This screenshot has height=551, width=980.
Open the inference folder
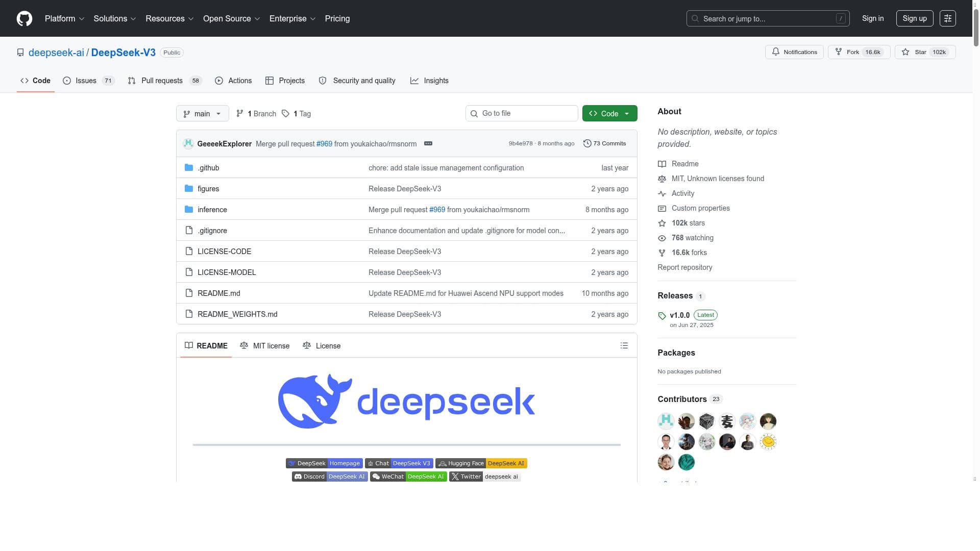coord(212,210)
